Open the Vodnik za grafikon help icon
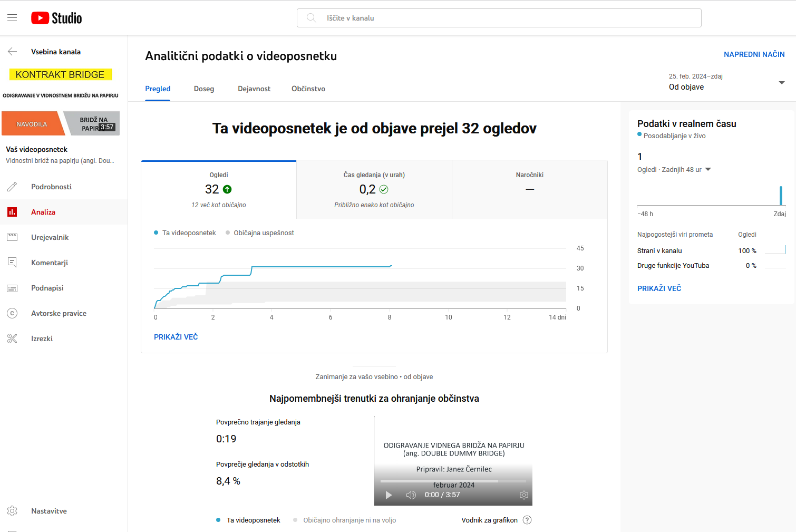 527,520
